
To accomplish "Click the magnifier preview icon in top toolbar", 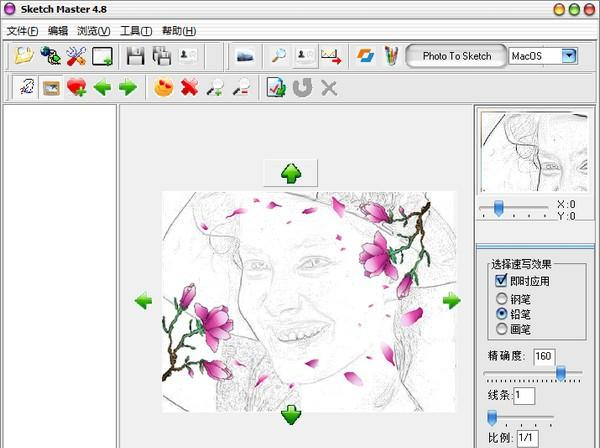I will pyautogui.click(x=279, y=56).
